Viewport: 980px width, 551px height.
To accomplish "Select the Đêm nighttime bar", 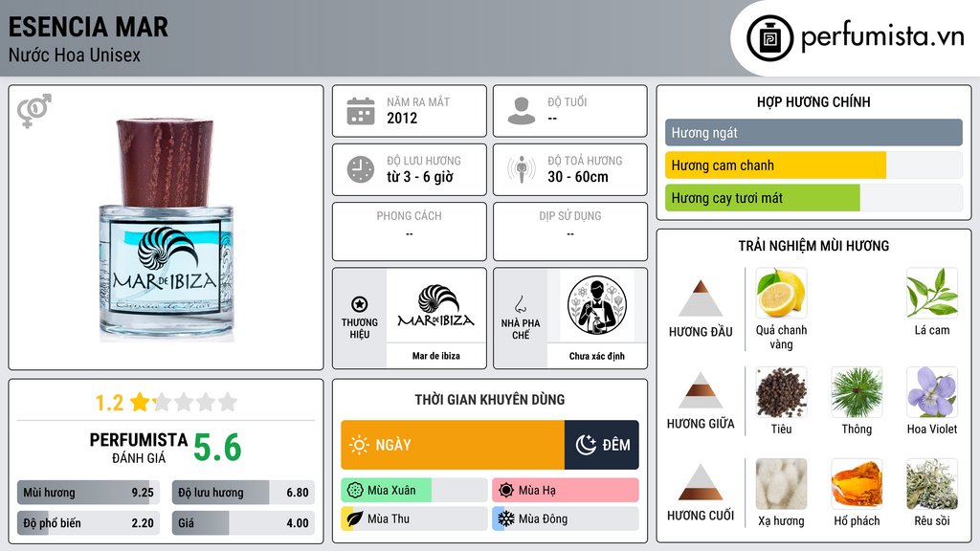I will (x=601, y=445).
